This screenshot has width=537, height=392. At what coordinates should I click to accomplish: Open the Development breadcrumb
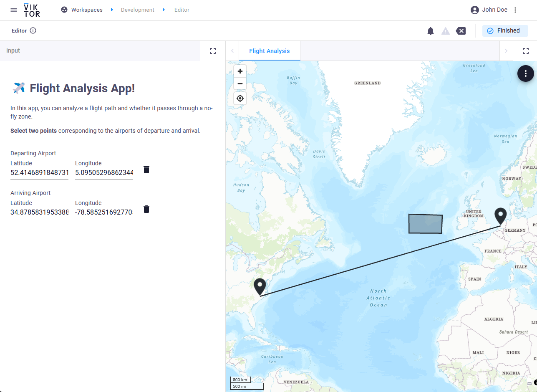pyautogui.click(x=137, y=10)
